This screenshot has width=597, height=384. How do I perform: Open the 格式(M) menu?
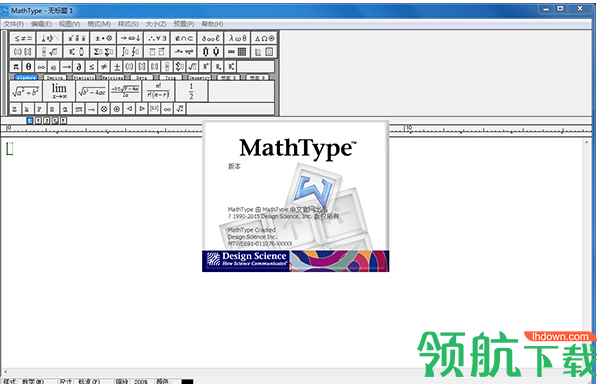pos(99,24)
